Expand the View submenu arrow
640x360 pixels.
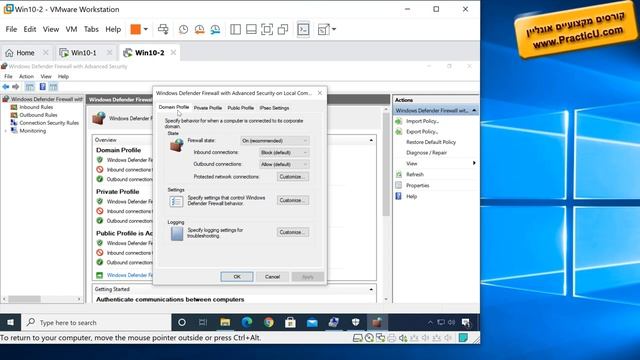474,163
